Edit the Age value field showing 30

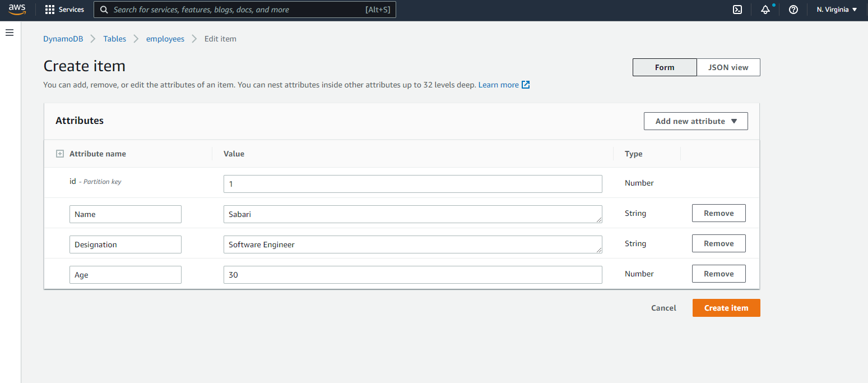pyautogui.click(x=413, y=275)
